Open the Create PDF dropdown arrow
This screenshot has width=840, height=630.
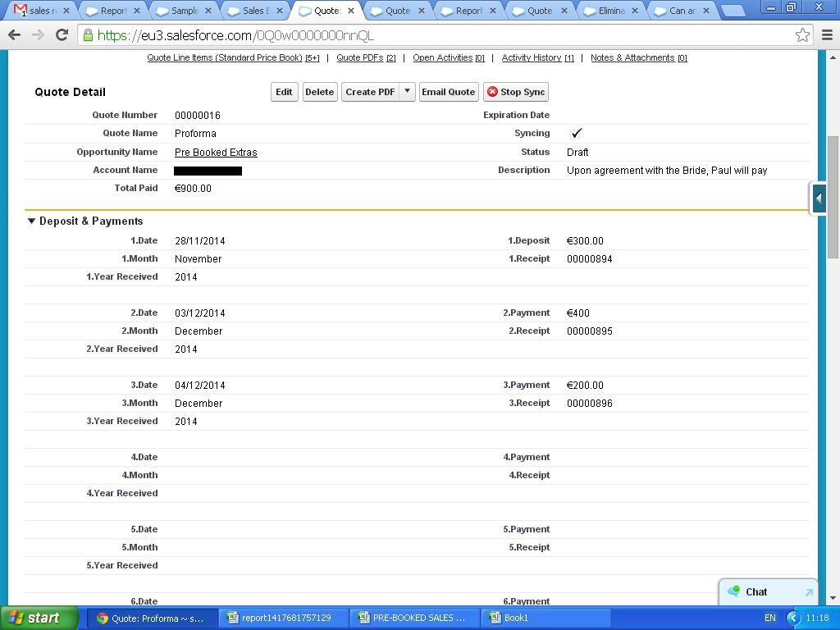click(407, 92)
